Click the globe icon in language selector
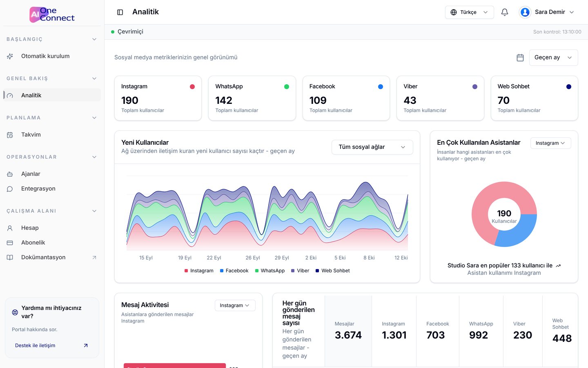 tap(454, 12)
